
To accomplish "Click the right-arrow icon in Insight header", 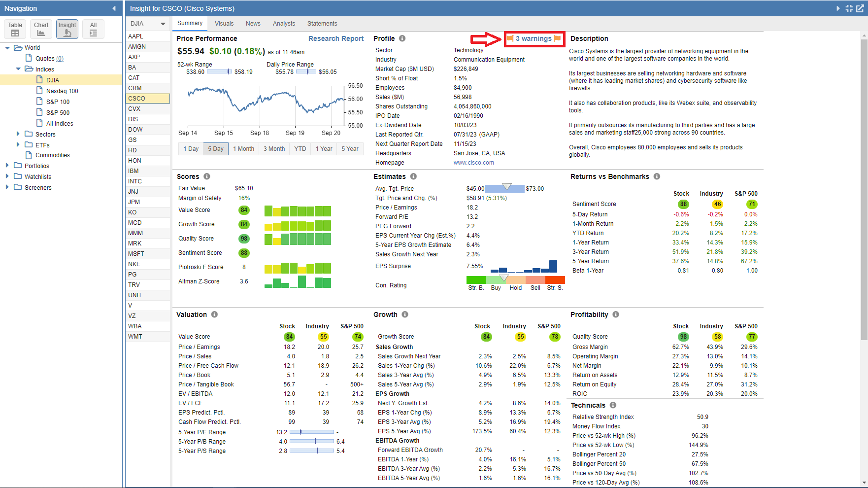I will 838,8.
